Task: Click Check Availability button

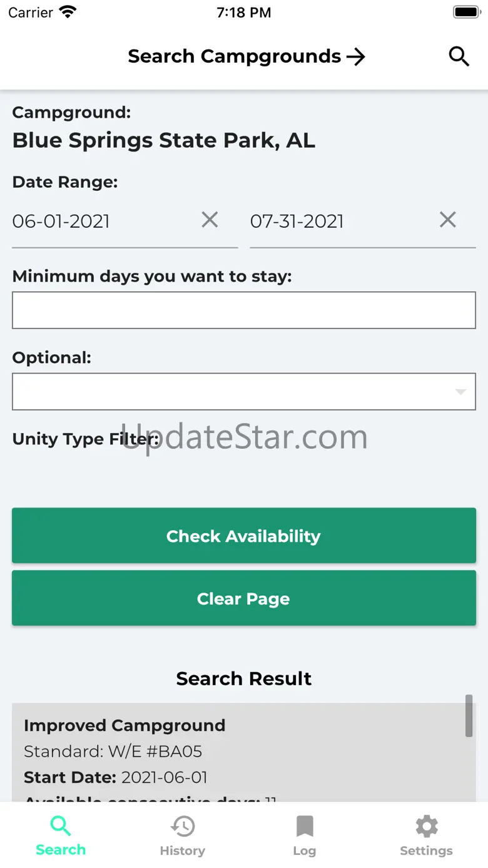Action: [x=244, y=536]
